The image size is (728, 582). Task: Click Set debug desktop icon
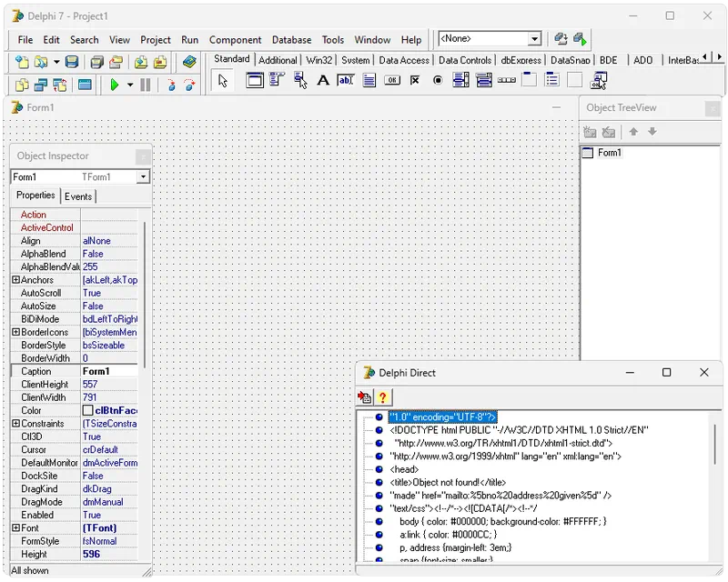(580, 39)
